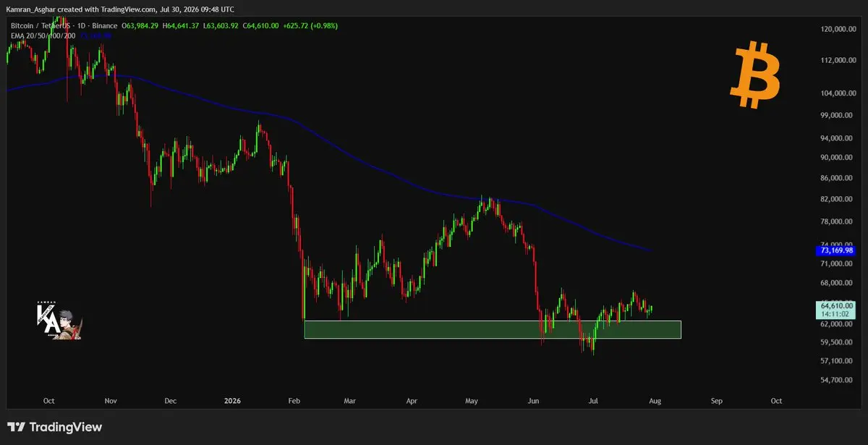
Task: Click the close value 'C64,610.00'
Action: 261,25
